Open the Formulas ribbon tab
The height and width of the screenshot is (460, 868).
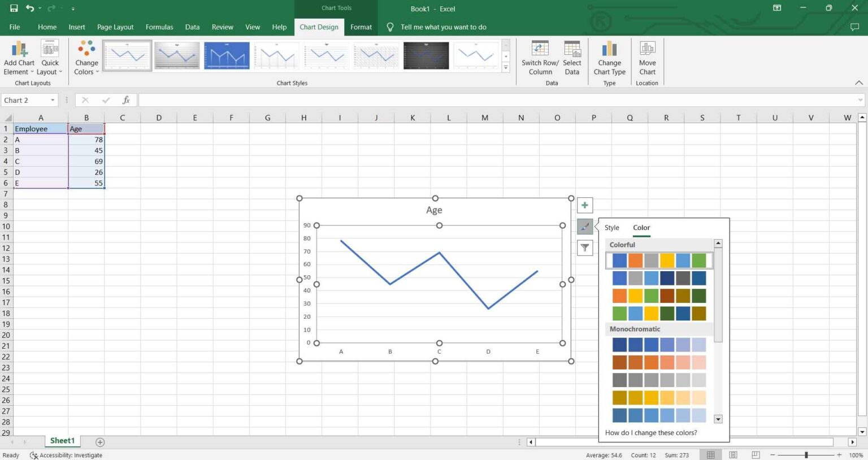159,27
